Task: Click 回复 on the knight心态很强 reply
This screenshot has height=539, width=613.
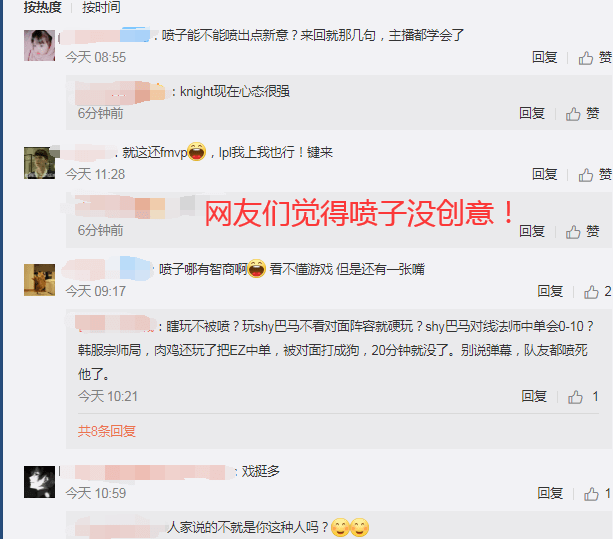Action: (532, 113)
